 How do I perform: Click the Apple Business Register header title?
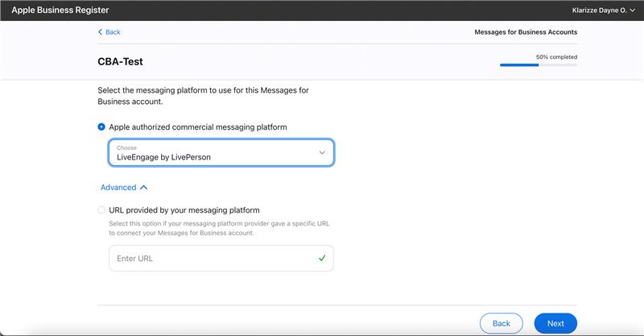pyautogui.click(x=60, y=10)
